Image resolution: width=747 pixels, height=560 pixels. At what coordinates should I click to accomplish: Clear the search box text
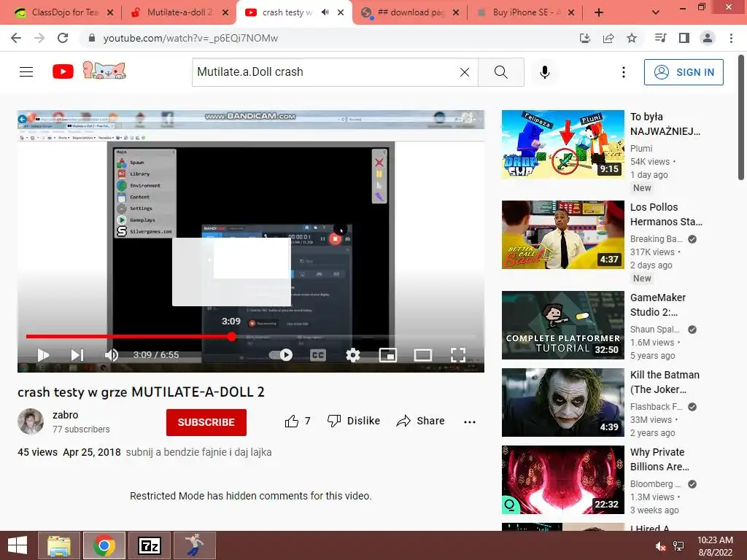point(465,72)
